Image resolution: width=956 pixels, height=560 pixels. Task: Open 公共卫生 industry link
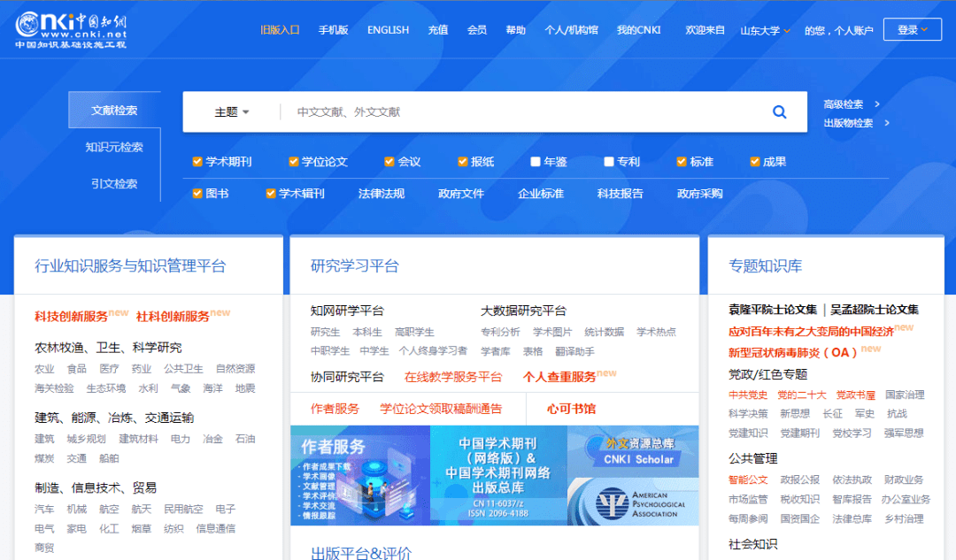pos(183,369)
